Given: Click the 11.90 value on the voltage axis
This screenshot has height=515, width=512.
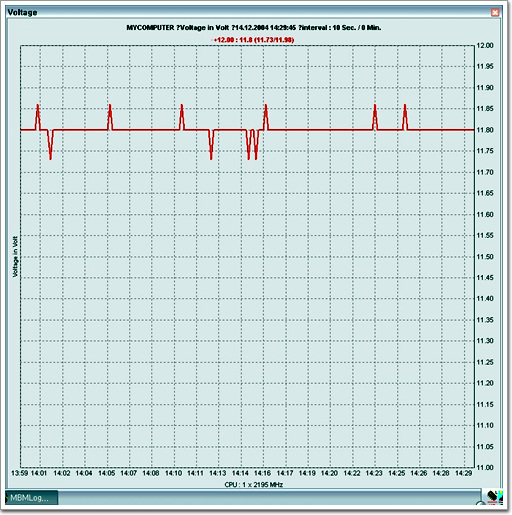Looking at the screenshot, I should [x=485, y=88].
